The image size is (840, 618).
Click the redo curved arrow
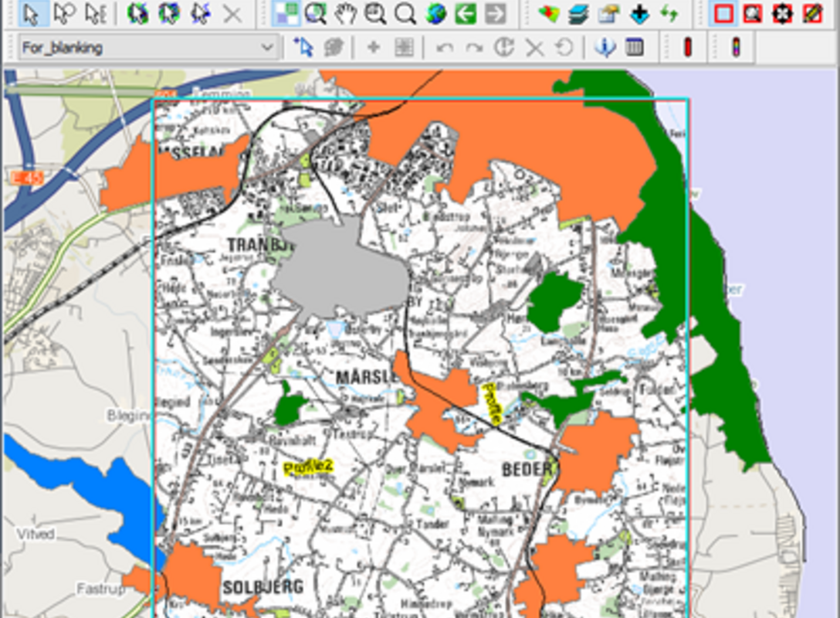(474, 47)
